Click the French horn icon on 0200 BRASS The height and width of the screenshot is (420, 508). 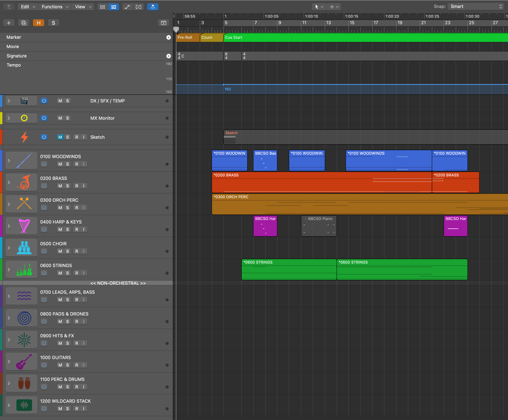[x=24, y=182]
